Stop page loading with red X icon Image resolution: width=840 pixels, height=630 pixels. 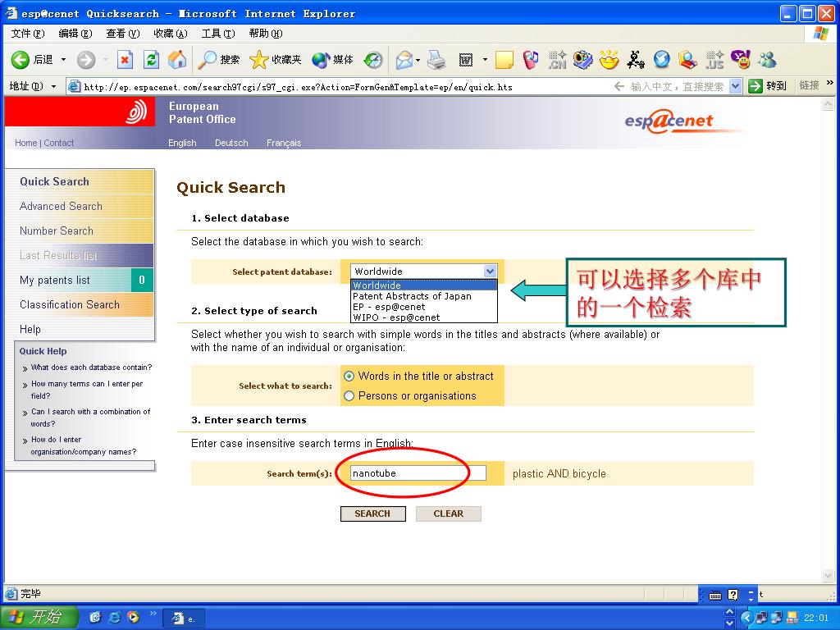125,60
